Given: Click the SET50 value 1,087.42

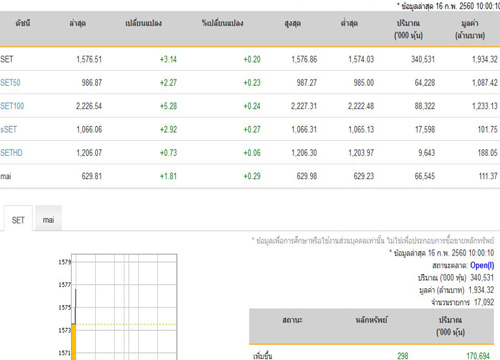Looking at the screenshot, I should tap(485, 82).
